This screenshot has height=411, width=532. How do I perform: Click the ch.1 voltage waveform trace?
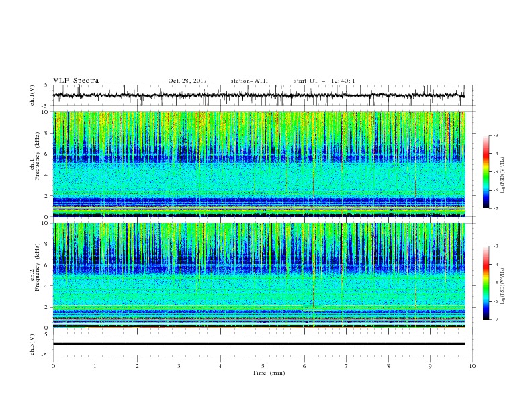(259, 95)
